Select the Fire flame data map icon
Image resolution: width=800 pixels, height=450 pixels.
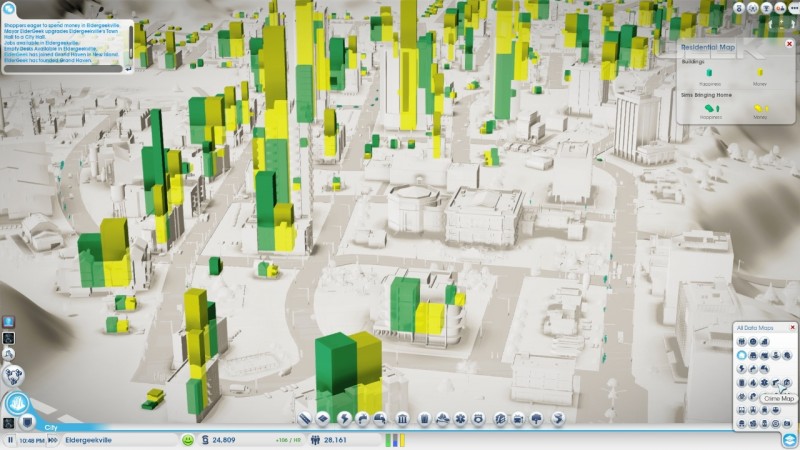(x=753, y=383)
